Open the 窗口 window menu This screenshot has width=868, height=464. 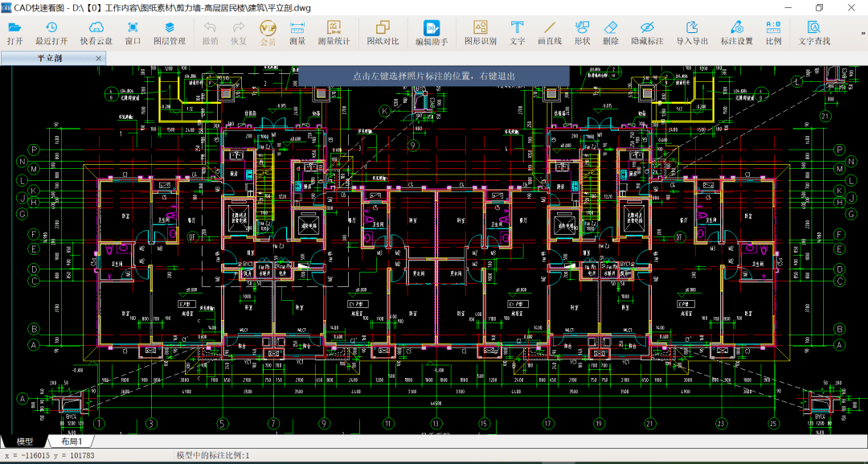click(x=133, y=32)
